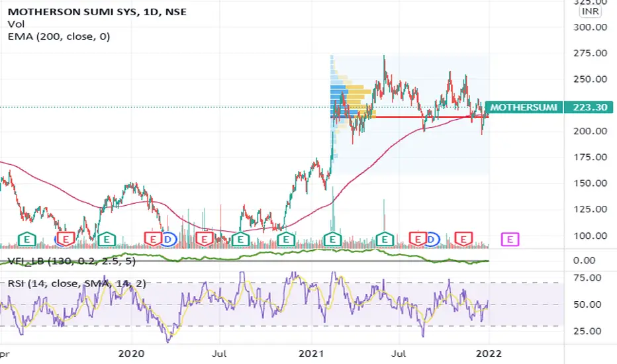The height and width of the screenshot is (364, 617).
Task: Open the blue dividend marker in 2021
Action: click(x=432, y=240)
